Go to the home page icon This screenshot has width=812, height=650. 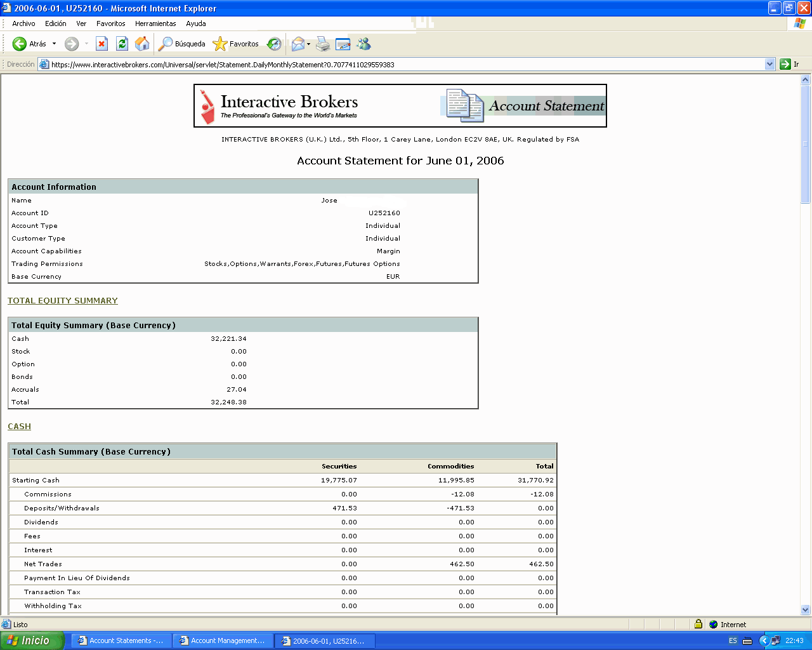[x=142, y=44]
